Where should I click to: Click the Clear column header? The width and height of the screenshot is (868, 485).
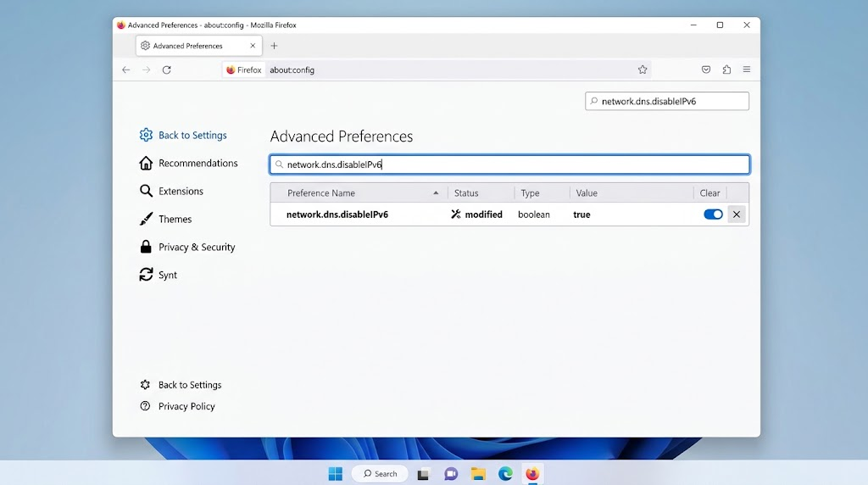click(x=709, y=192)
